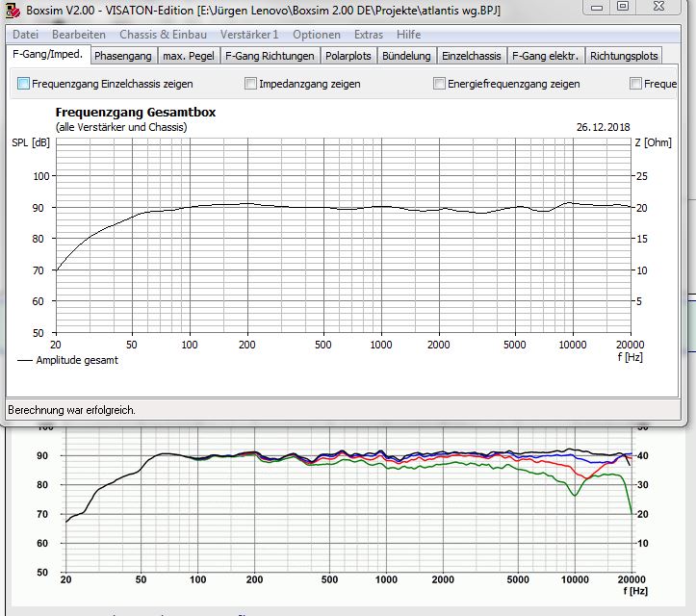696x616 pixels.
Task: Enable Frequenzgang Einzelchassis zeigen checkbox
Action: tap(24, 84)
